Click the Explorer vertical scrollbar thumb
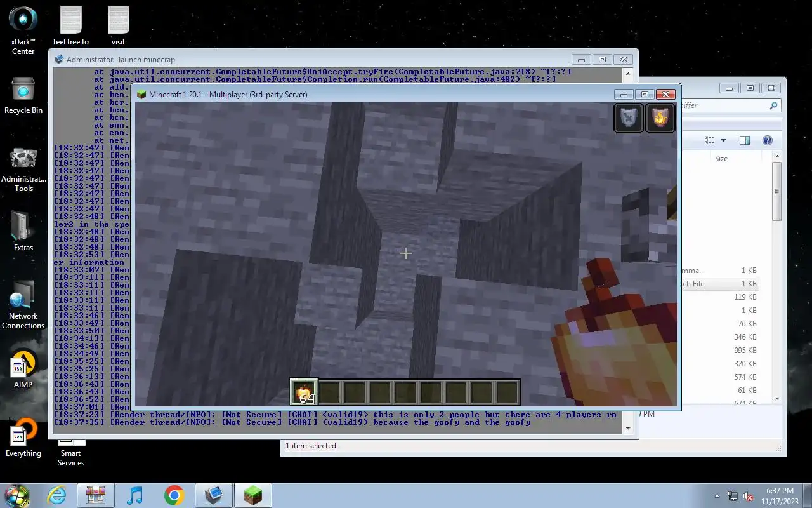The width and height of the screenshot is (812, 508). pos(776,191)
